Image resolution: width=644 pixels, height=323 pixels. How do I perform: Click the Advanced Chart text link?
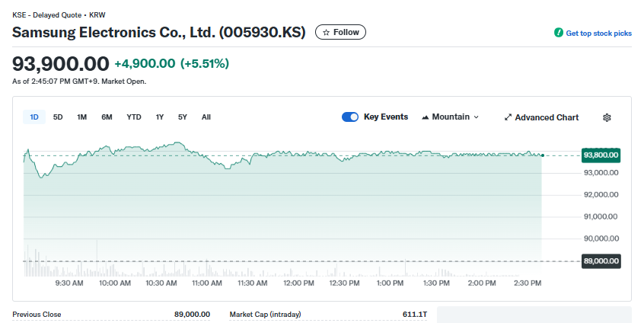tap(547, 117)
